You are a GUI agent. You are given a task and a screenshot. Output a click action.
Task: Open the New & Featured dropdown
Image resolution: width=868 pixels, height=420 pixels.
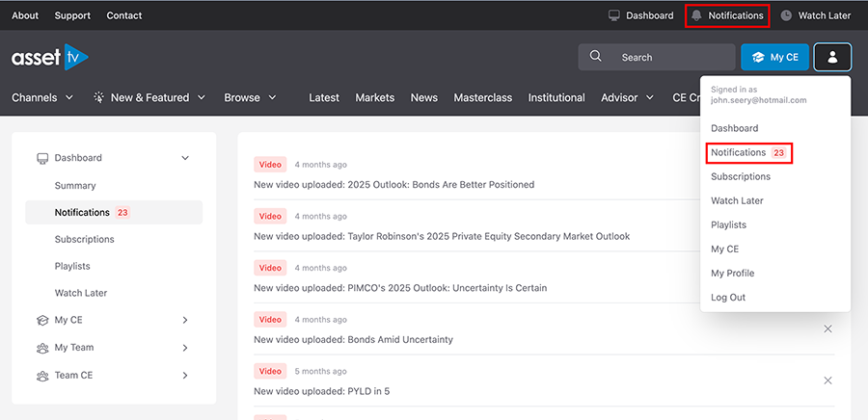(x=149, y=97)
